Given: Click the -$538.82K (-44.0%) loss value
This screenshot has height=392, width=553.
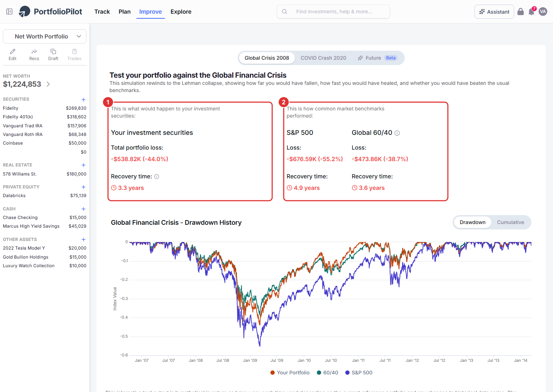Looking at the screenshot, I should (140, 159).
